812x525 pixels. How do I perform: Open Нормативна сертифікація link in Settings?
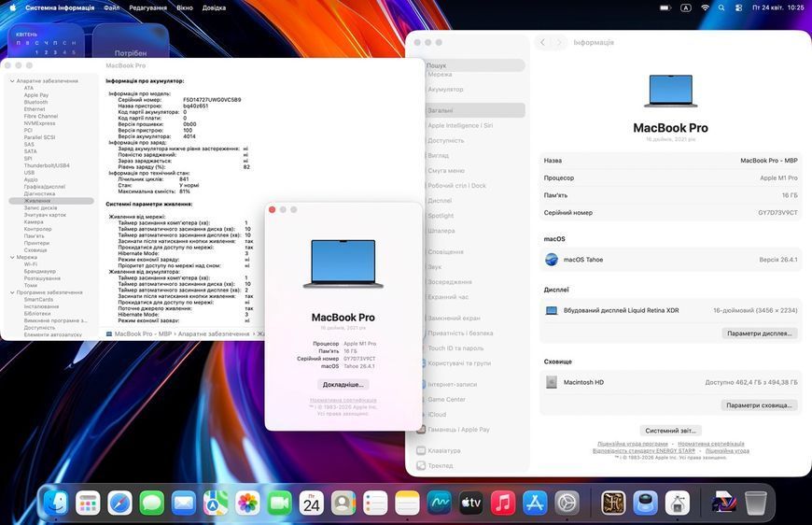point(711,444)
